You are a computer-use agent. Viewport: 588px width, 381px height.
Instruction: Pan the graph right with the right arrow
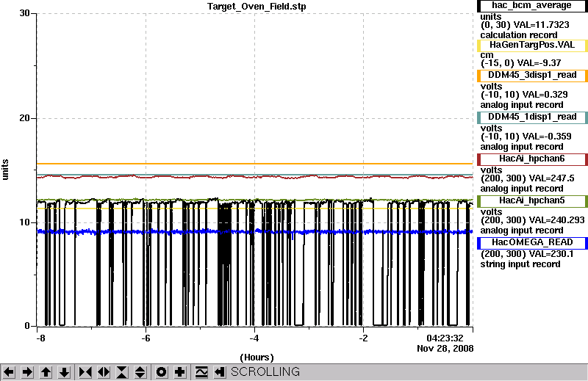[27, 372]
